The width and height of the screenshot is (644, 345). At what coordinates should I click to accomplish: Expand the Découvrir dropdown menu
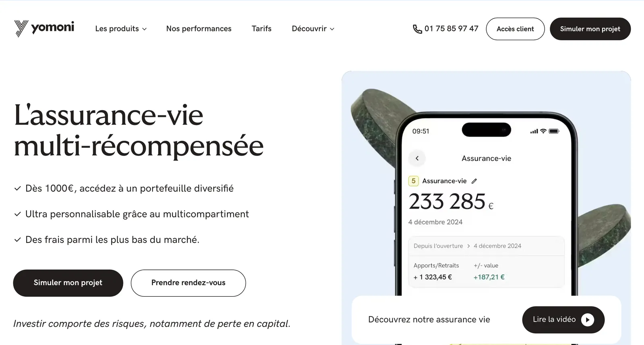pos(313,29)
